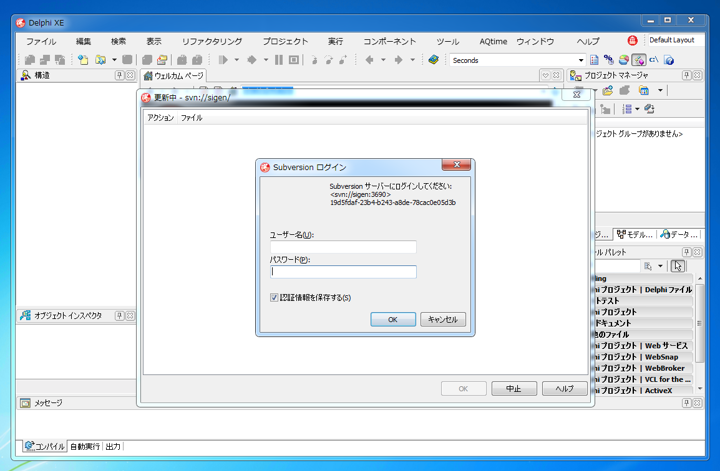Open the リファクタリング menu
The height and width of the screenshot is (471, 720).
click(212, 41)
